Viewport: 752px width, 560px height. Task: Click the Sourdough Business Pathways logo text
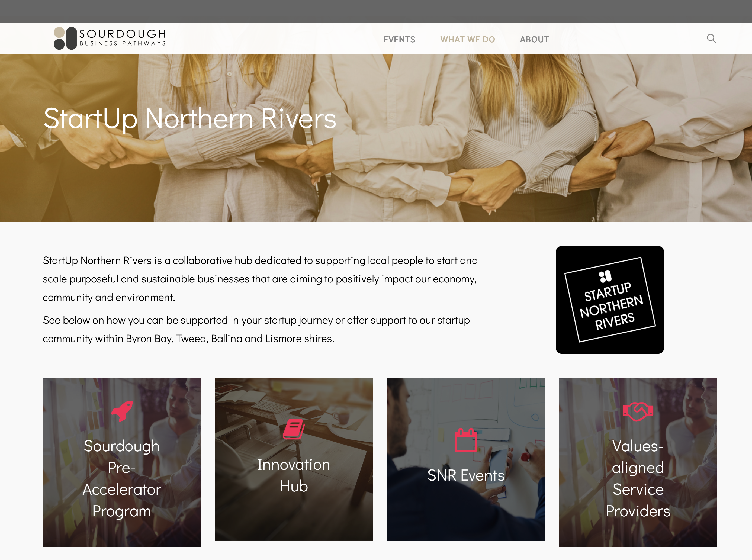123,37
